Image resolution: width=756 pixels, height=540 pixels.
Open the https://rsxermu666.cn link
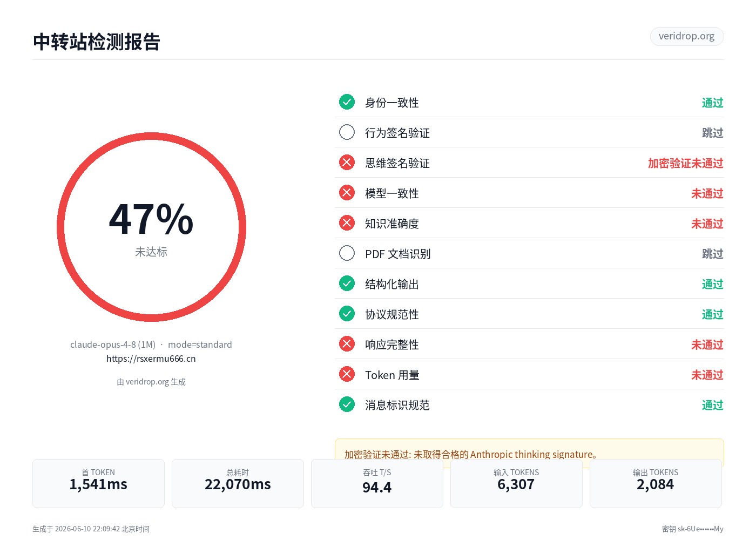(x=151, y=359)
